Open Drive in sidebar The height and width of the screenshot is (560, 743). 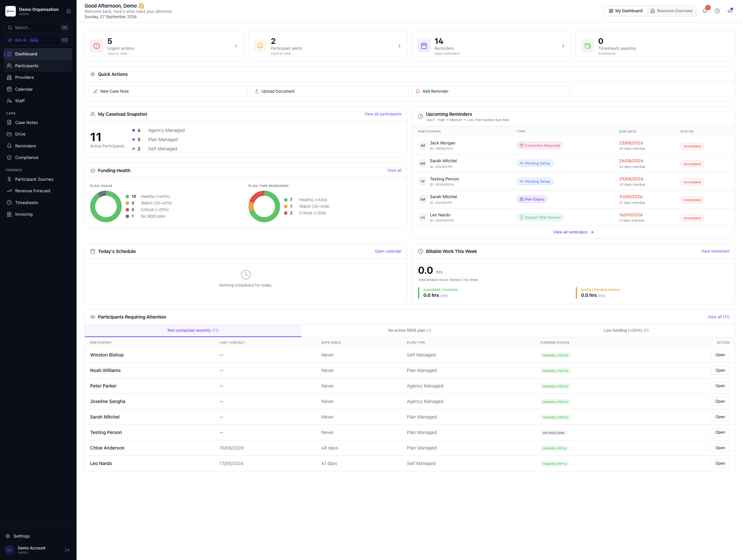point(38,134)
